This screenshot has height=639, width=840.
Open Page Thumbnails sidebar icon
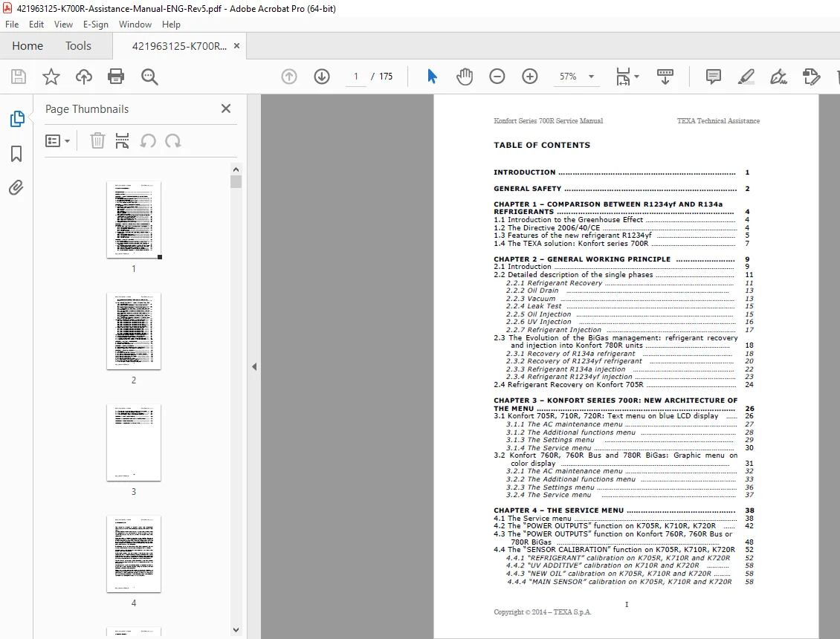16,119
